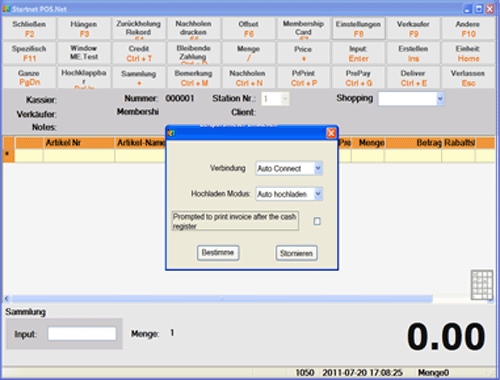Screen dimensions: 500x380
Task: Click the Verkaufer F9 button
Action: [413, 29]
